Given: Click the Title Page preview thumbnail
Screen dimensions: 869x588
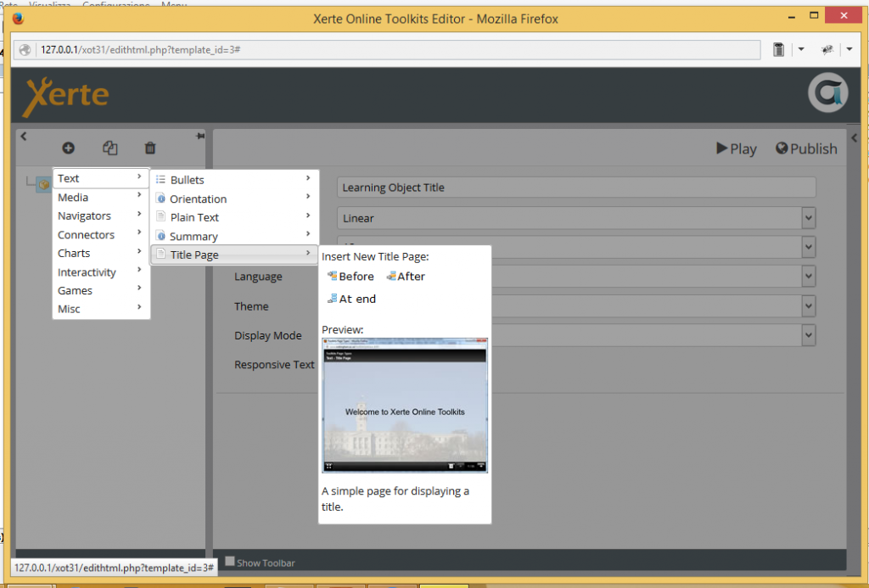Looking at the screenshot, I should (x=405, y=405).
